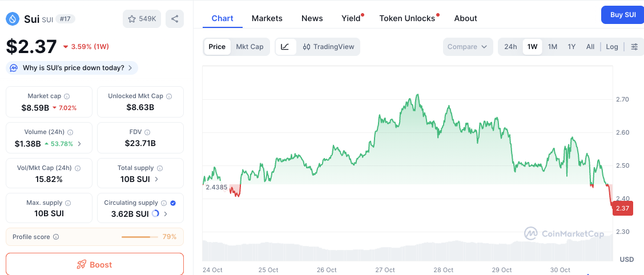644x275 pixels.
Task: Switch to the Markets tab
Action: (x=267, y=18)
